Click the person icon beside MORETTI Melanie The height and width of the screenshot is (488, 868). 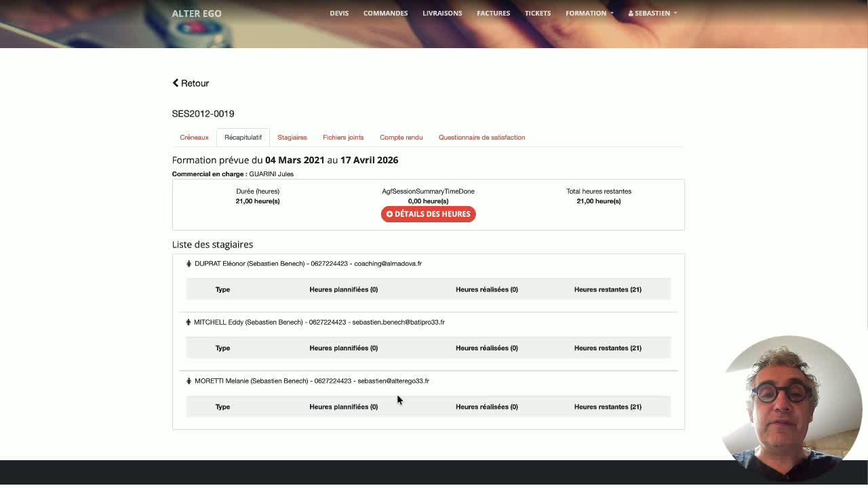coord(189,381)
